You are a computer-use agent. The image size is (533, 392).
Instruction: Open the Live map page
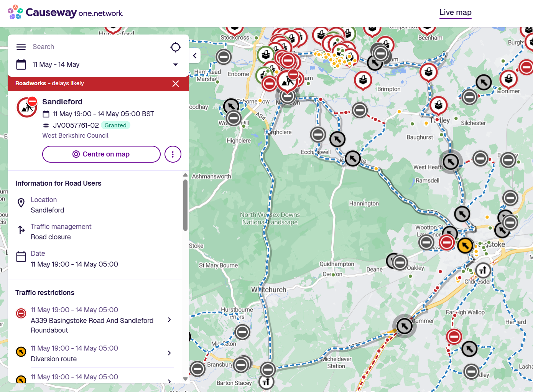[x=455, y=12]
